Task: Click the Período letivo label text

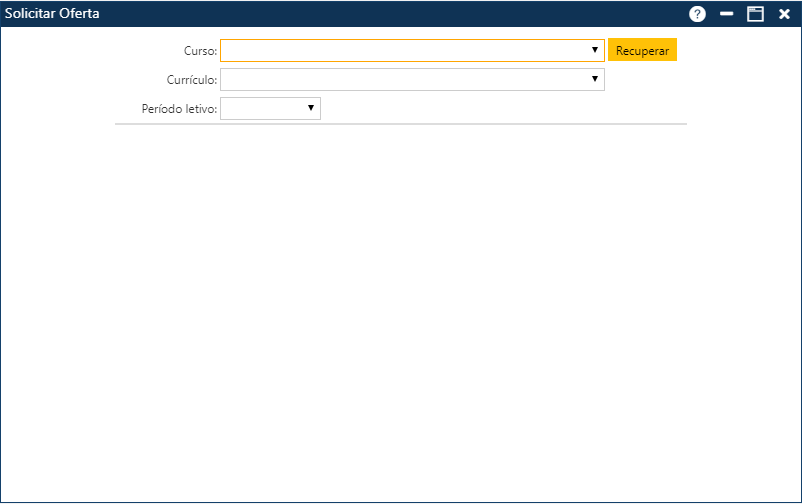Action: (x=180, y=108)
